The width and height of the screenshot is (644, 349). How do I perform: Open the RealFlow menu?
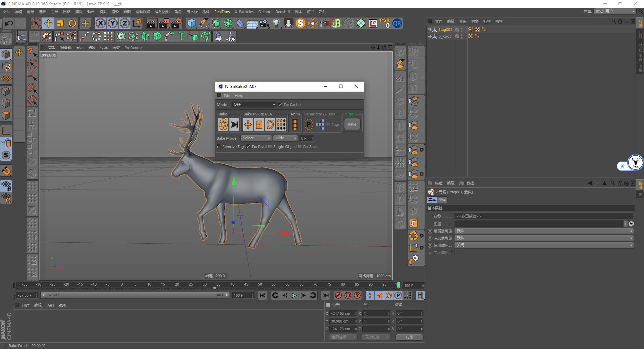(222, 11)
